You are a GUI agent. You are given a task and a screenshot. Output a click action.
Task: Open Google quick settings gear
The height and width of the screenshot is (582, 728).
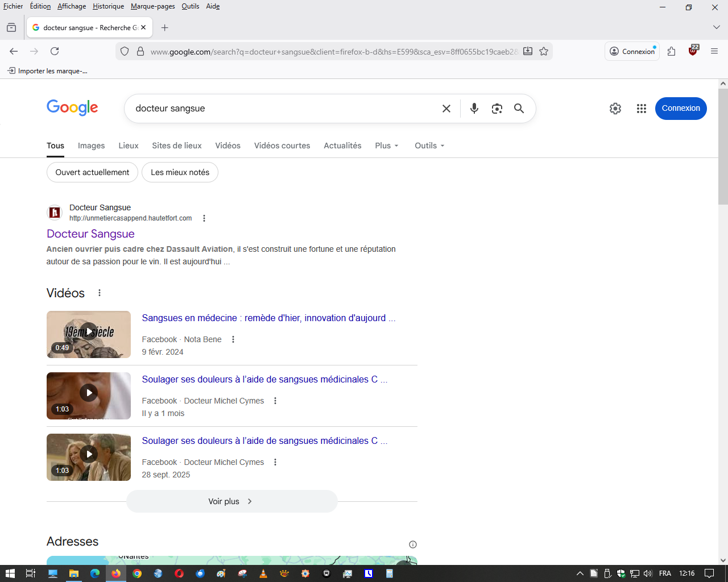[615, 109]
